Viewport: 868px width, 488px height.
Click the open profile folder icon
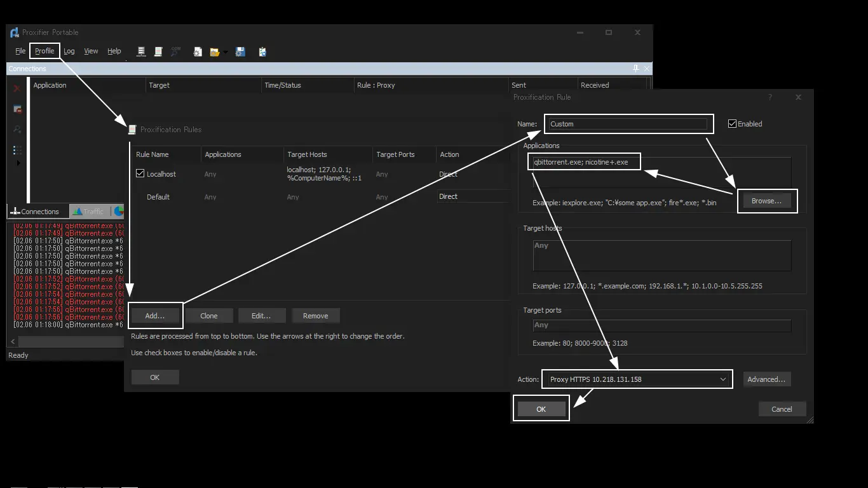point(215,51)
